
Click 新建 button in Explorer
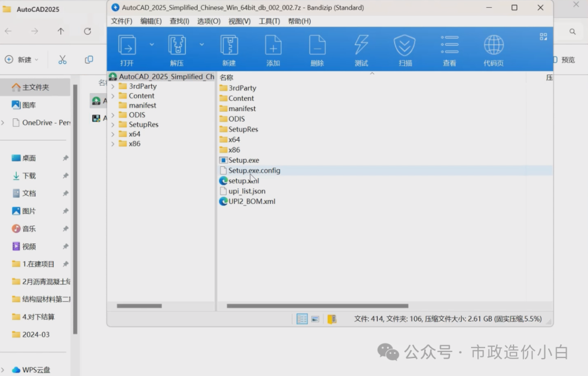click(21, 59)
